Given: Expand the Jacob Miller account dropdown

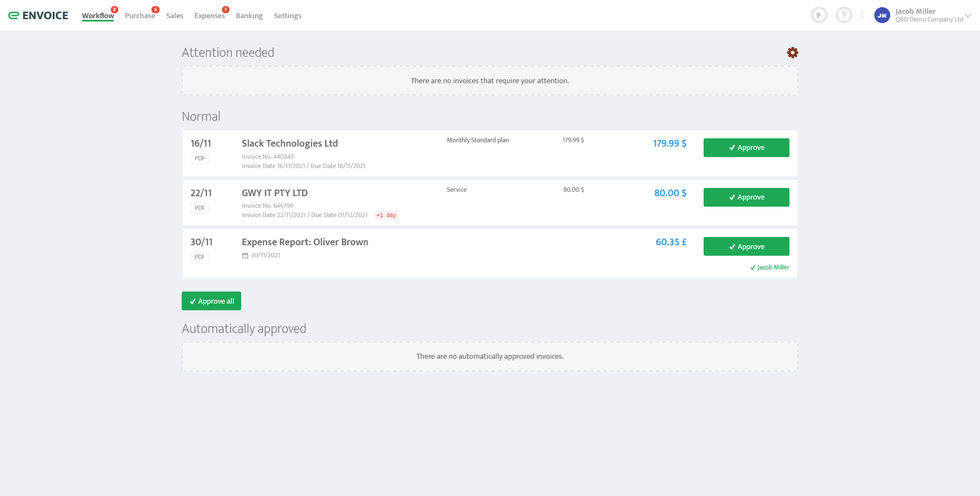Looking at the screenshot, I should [x=968, y=15].
